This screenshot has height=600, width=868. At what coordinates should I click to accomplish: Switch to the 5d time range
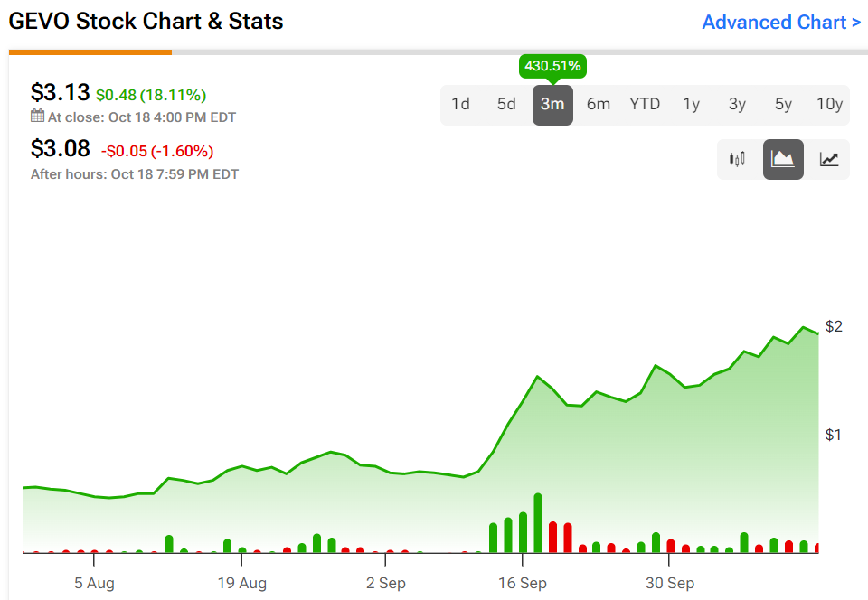point(506,104)
